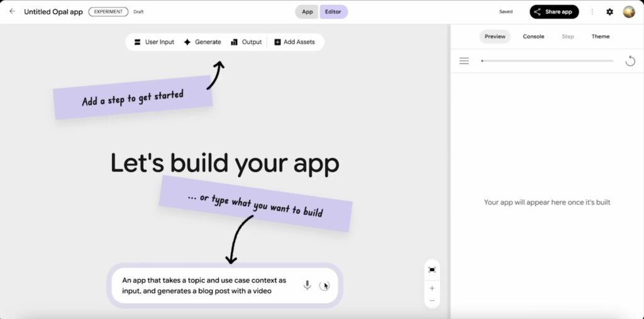
Task: Click 'Your app will appear here' message
Action: [x=547, y=202]
